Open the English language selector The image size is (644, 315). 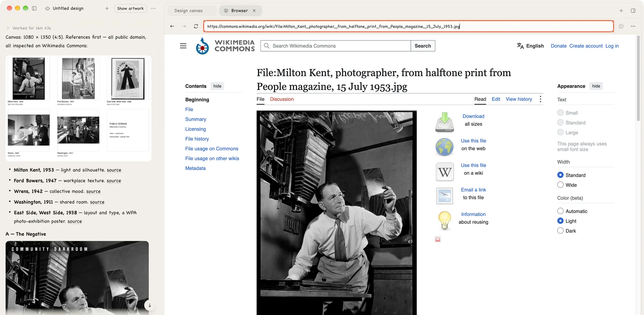530,46
